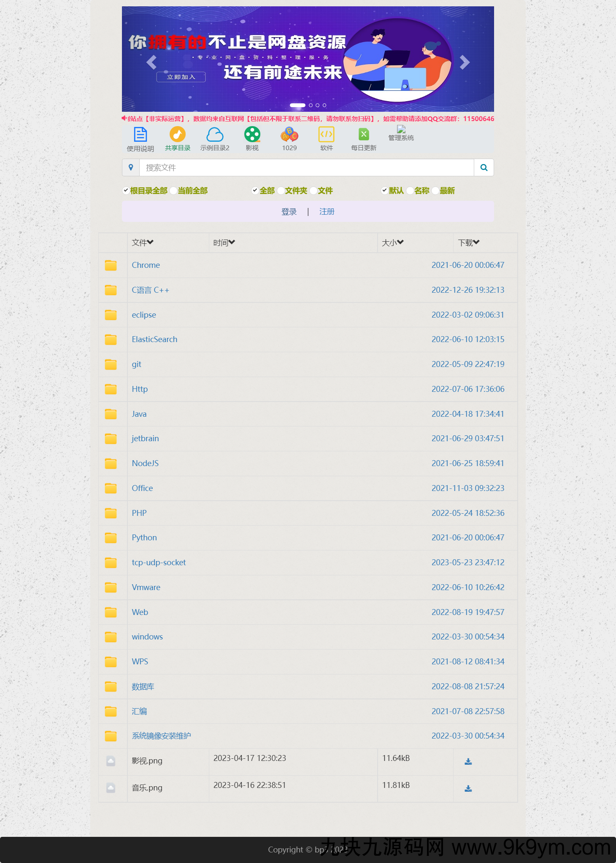Open the 每日更新 spreadsheet icon
This screenshot has width=616, height=863.
coord(363,135)
